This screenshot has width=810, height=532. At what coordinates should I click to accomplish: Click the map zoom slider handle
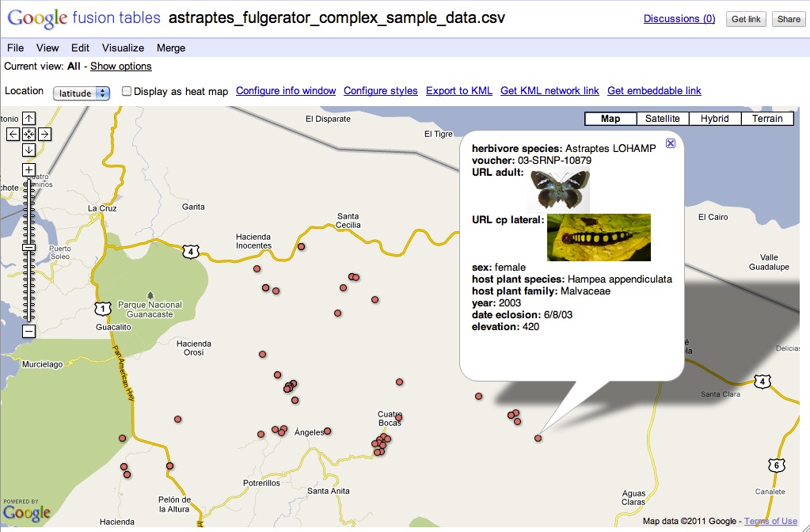pos(29,248)
